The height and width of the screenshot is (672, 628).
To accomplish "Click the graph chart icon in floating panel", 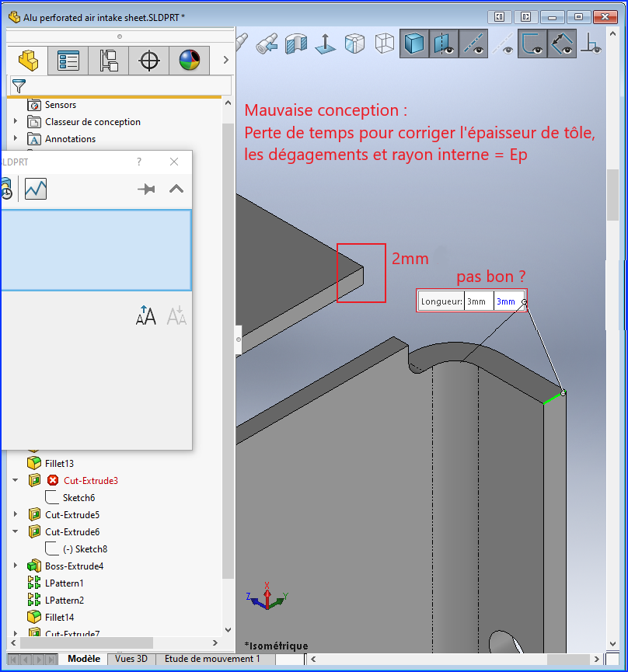I will 36,189.
